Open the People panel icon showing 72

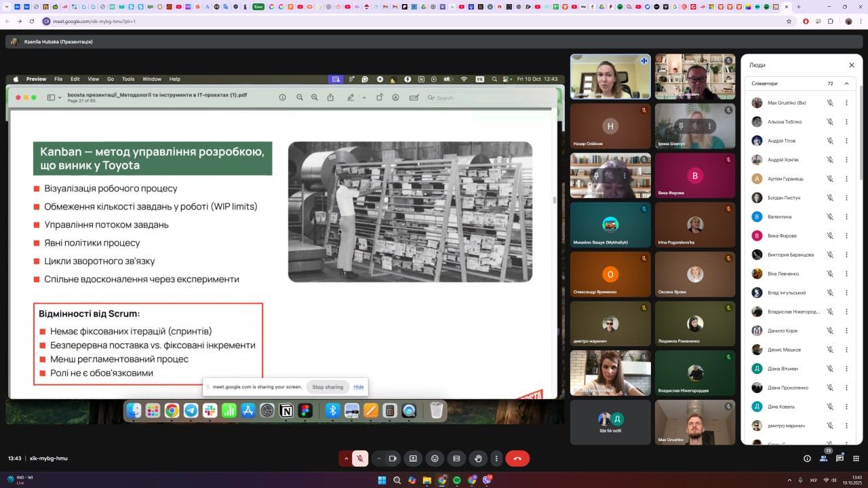point(824,458)
